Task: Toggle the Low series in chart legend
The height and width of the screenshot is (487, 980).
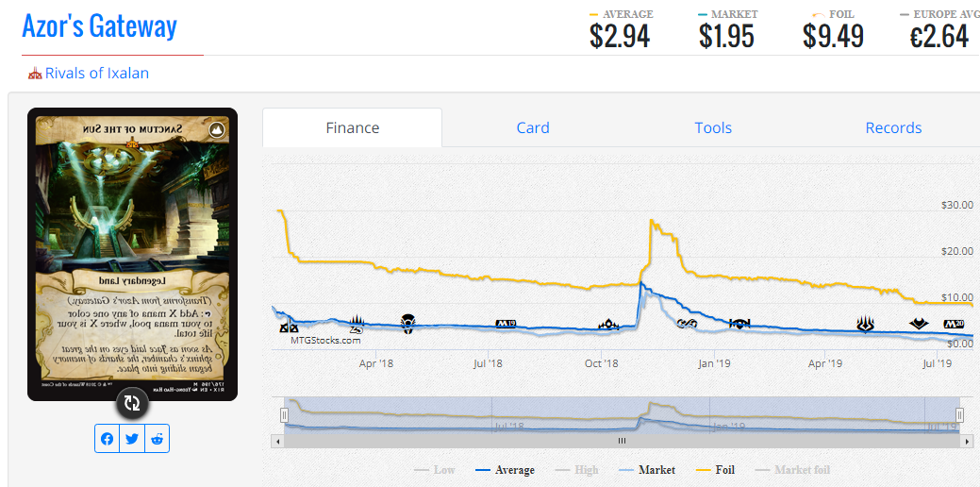Action: click(x=435, y=470)
